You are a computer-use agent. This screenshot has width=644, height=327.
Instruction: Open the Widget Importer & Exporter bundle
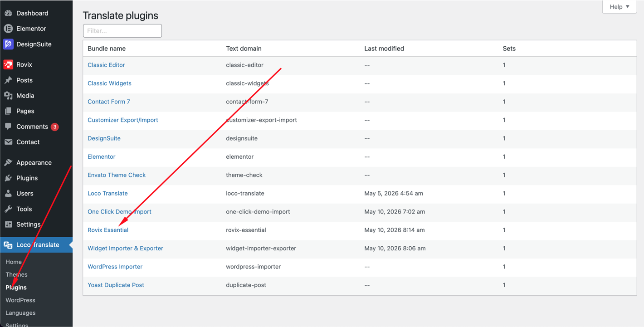[125, 249]
